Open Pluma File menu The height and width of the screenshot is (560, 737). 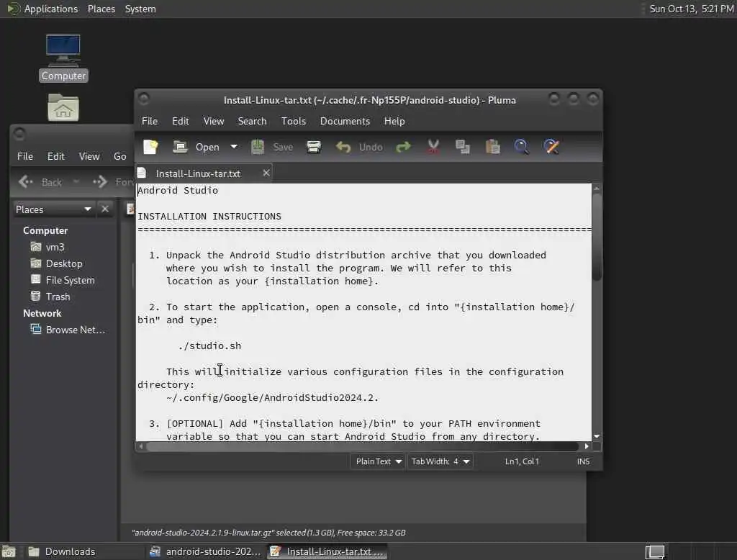coord(150,122)
